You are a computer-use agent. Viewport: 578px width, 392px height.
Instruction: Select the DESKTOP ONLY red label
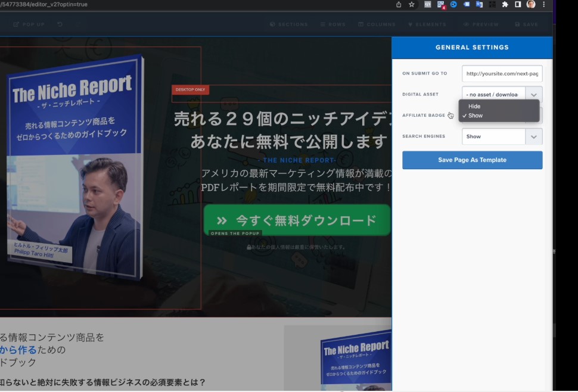pyautogui.click(x=190, y=89)
